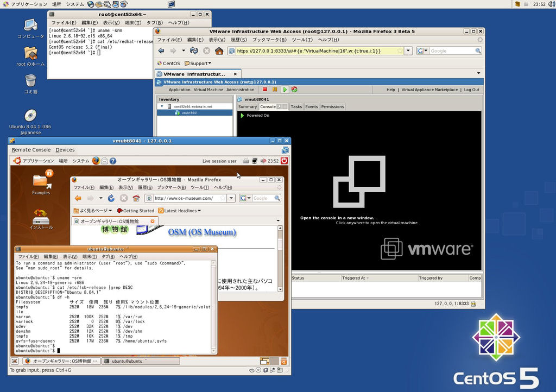This screenshot has height=392, width=556.
Task: Click the vertical scrollbar of the Ubuntu terminal
Action: click(x=213, y=307)
